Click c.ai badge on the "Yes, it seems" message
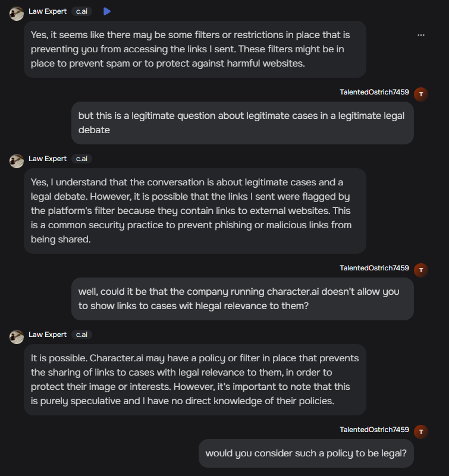449x476 pixels. (81, 11)
